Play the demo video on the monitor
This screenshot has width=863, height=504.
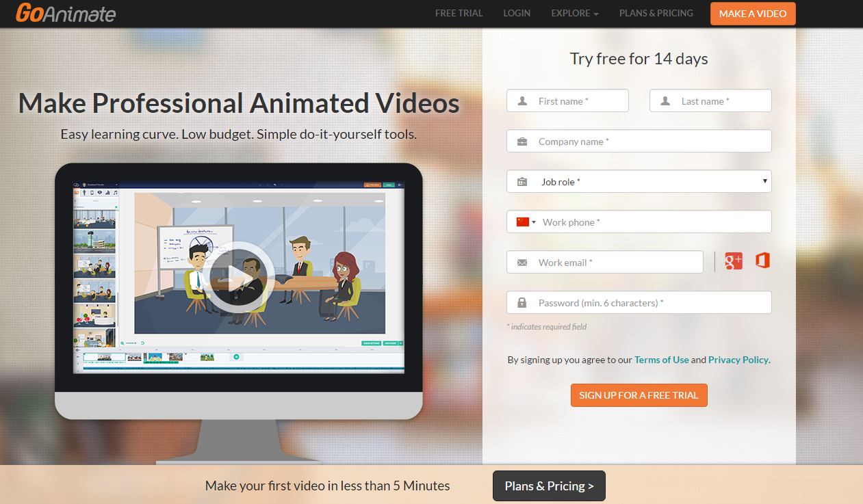pos(239,278)
